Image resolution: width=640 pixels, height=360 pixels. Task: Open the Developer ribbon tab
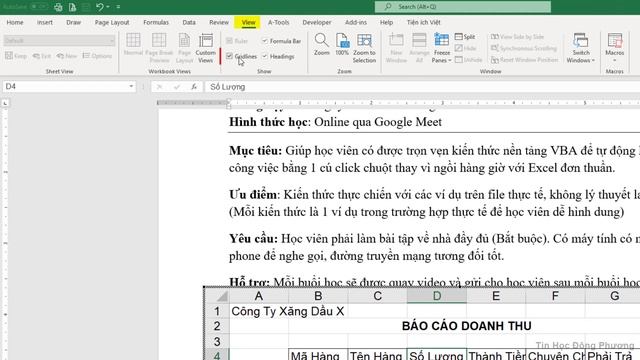tap(317, 22)
